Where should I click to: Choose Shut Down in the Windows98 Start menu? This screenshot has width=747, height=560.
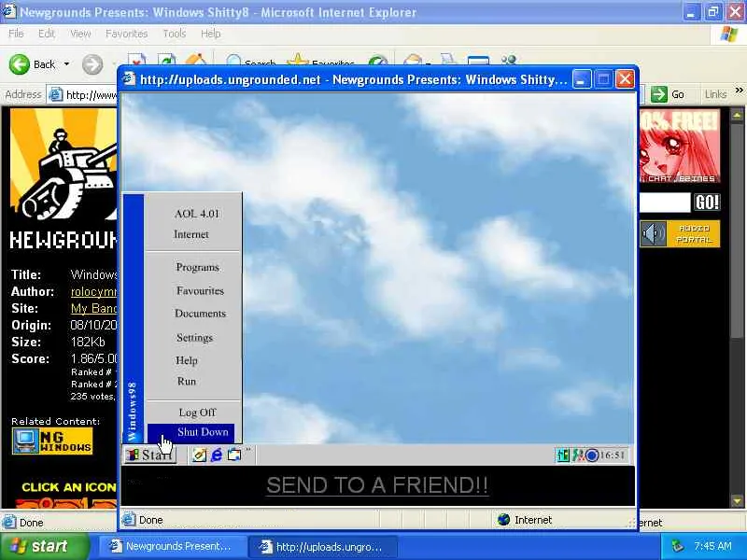tap(191, 433)
